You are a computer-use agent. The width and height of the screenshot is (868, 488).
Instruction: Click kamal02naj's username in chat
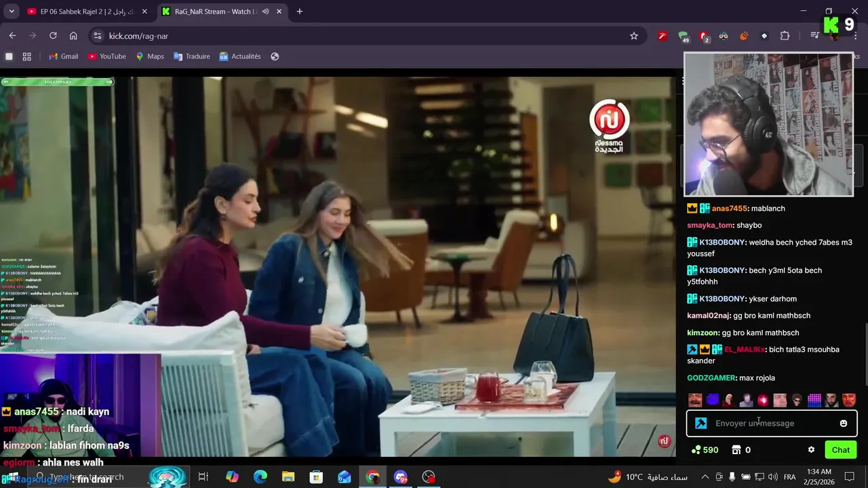[x=708, y=316]
